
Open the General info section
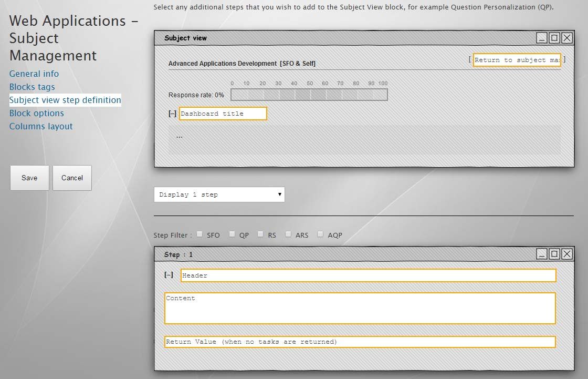pyautogui.click(x=34, y=74)
